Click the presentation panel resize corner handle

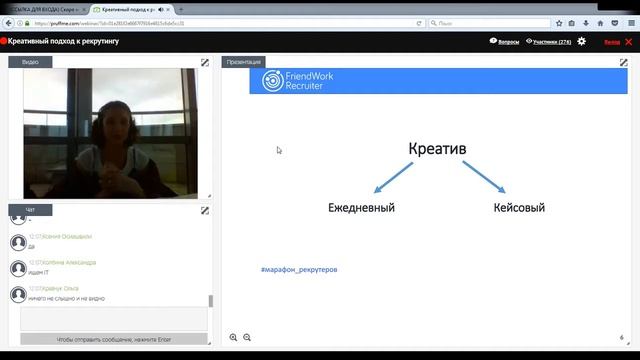[628, 343]
